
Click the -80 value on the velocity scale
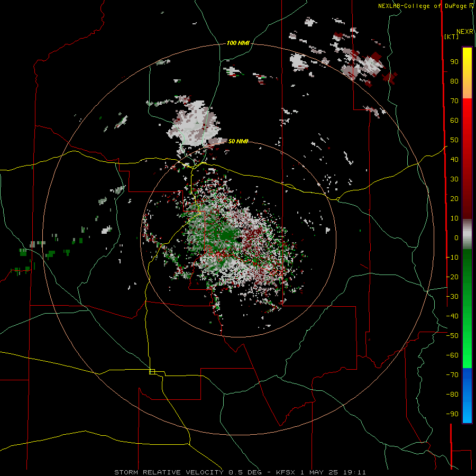tap(452, 395)
